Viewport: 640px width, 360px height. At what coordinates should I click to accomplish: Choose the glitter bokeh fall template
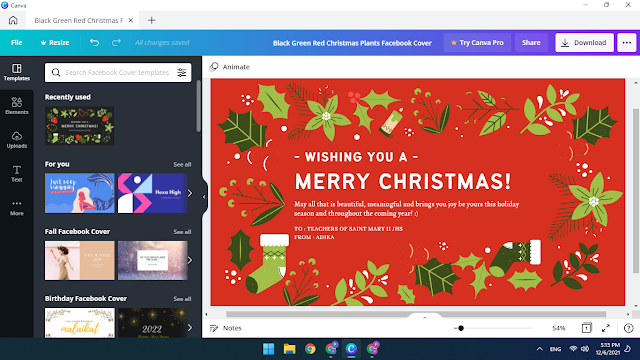(152, 260)
